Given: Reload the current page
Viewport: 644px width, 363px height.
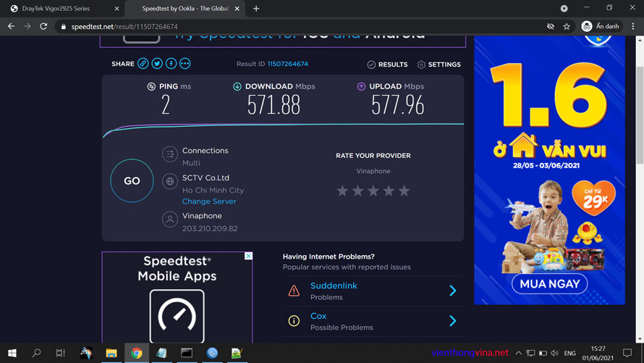Looking at the screenshot, I should pos(43,26).
